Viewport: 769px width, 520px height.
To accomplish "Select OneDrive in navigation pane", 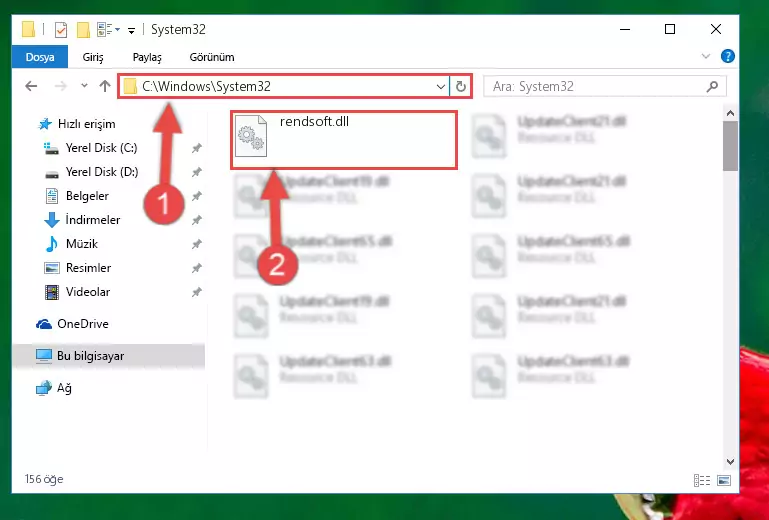I will coord(83,324).
